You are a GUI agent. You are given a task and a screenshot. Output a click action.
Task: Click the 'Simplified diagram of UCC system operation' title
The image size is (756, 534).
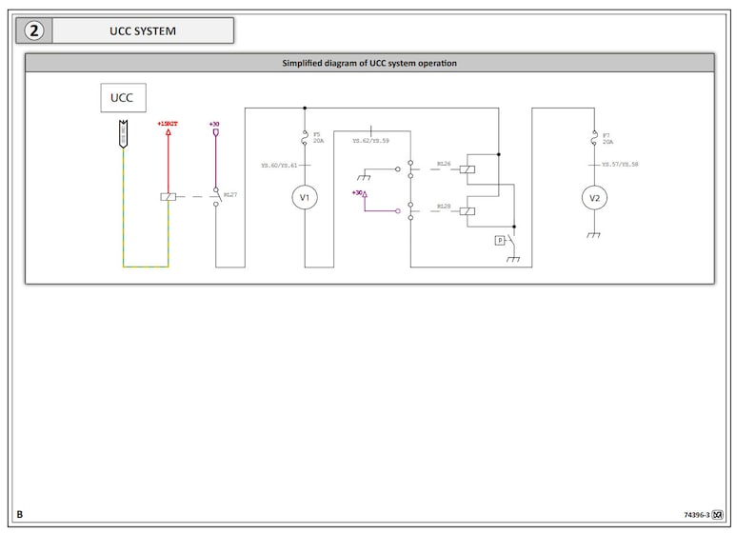tap(369, 63)
